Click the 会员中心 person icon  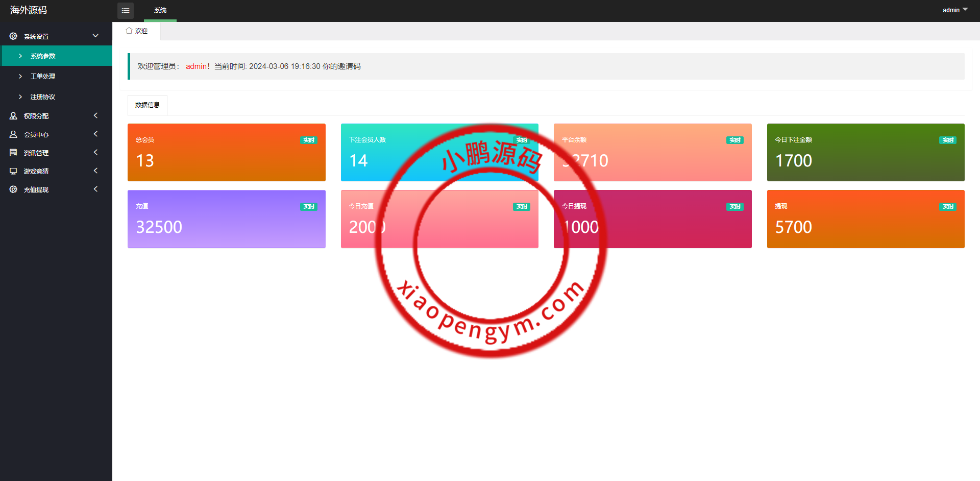tap(13, 134)
